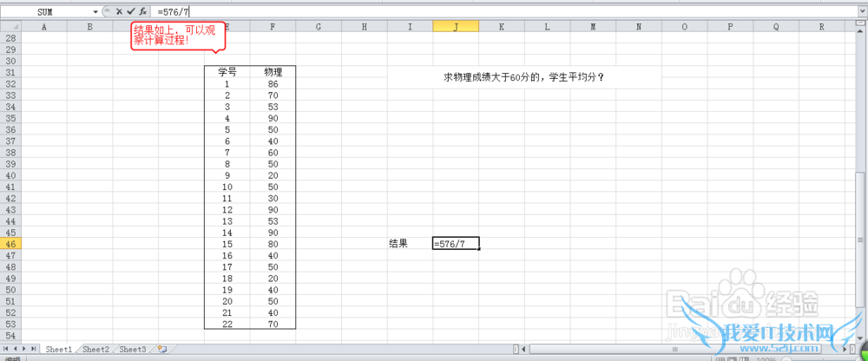The image size is (868, 361).
Task: Select column J header
Action: (x=456, y=27)
